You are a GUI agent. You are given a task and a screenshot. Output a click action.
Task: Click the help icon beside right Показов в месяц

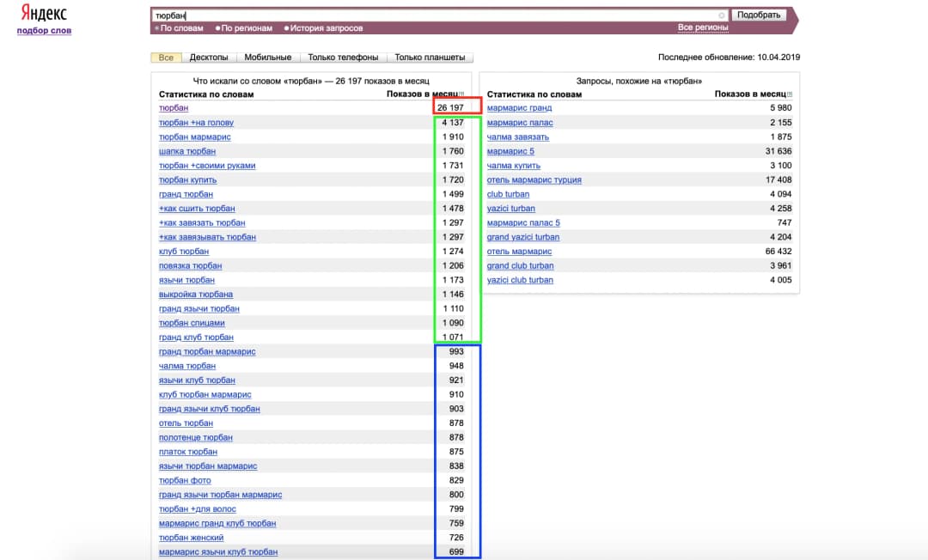click(790, 94)
